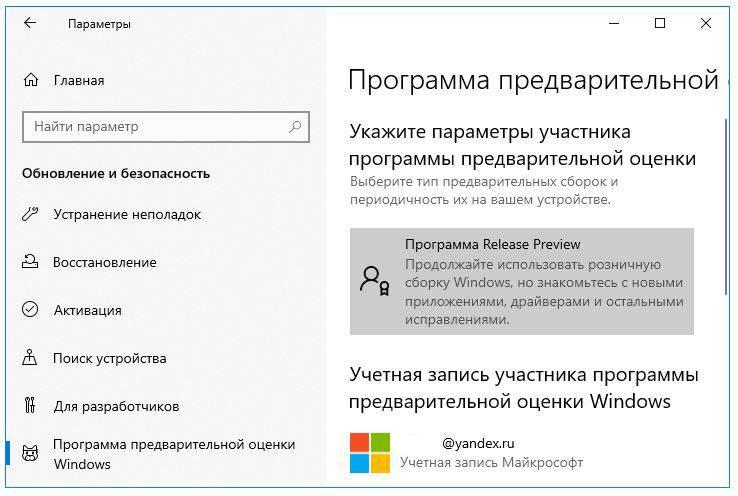Go back with the arrow button

click(30, 23)
